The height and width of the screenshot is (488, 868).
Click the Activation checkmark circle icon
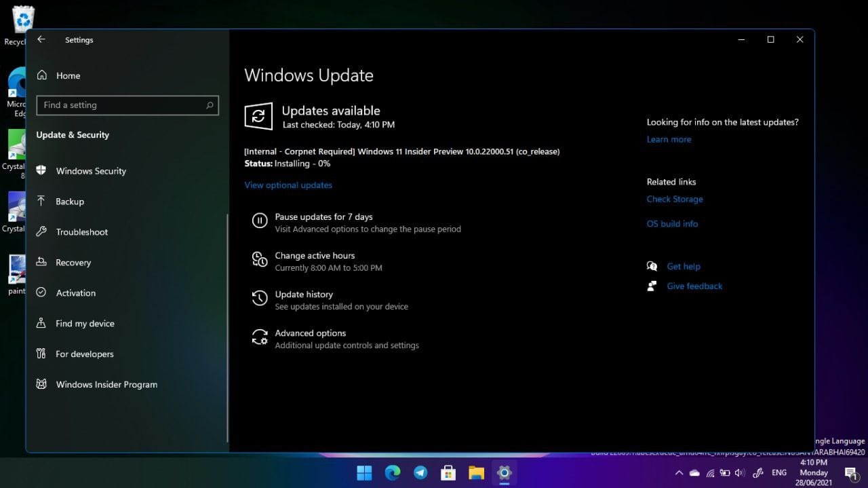(x=41, y=293)
